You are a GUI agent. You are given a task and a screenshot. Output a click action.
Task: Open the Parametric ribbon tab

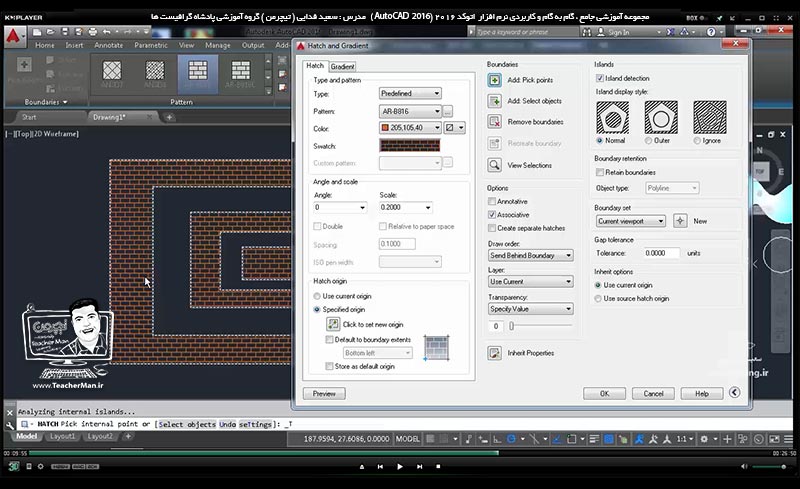[x=151, y=45]
